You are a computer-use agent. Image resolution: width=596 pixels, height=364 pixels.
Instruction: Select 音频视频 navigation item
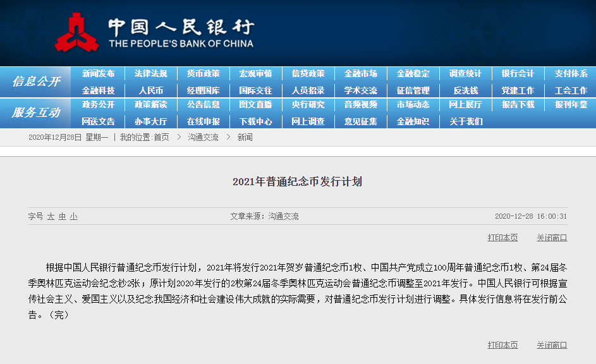coord(360,104)
